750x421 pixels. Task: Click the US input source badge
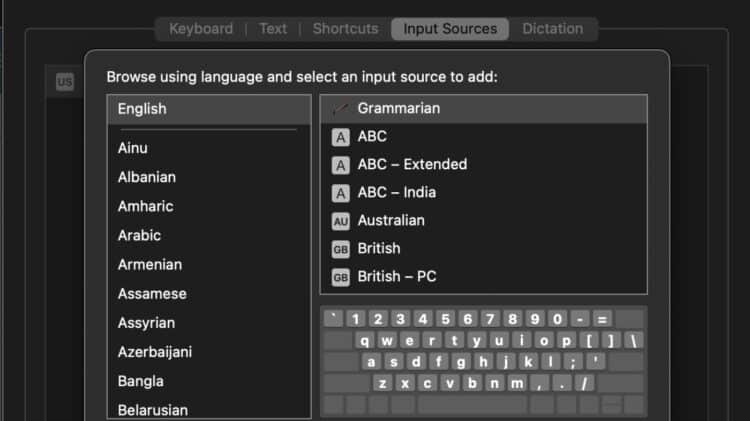click(65, 83)
